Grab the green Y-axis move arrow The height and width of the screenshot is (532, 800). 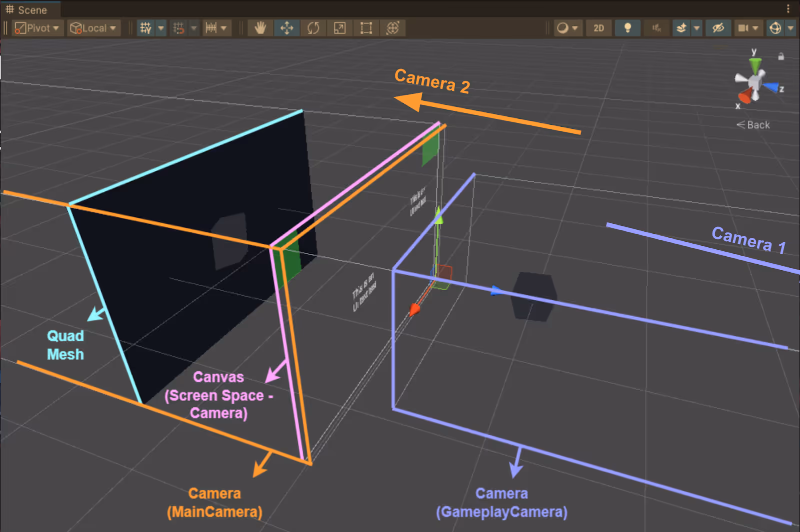tap(438, 216)
